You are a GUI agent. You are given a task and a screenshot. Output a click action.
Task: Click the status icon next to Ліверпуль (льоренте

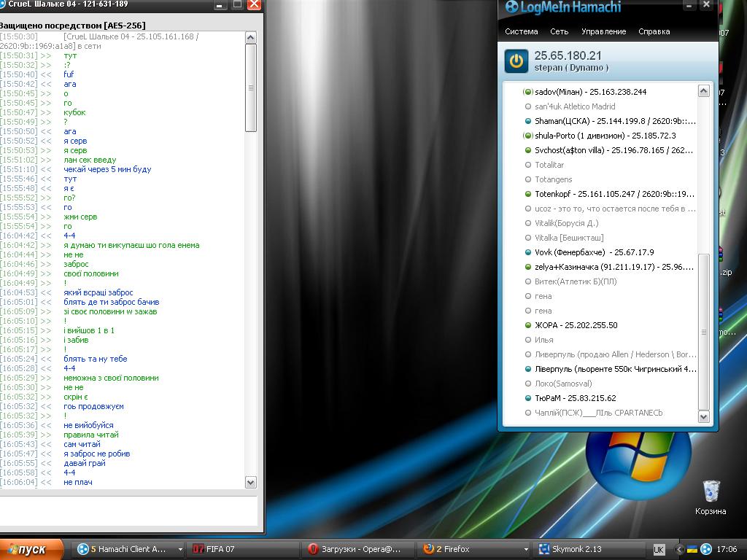pyautogui.click(x=528, y=369)
